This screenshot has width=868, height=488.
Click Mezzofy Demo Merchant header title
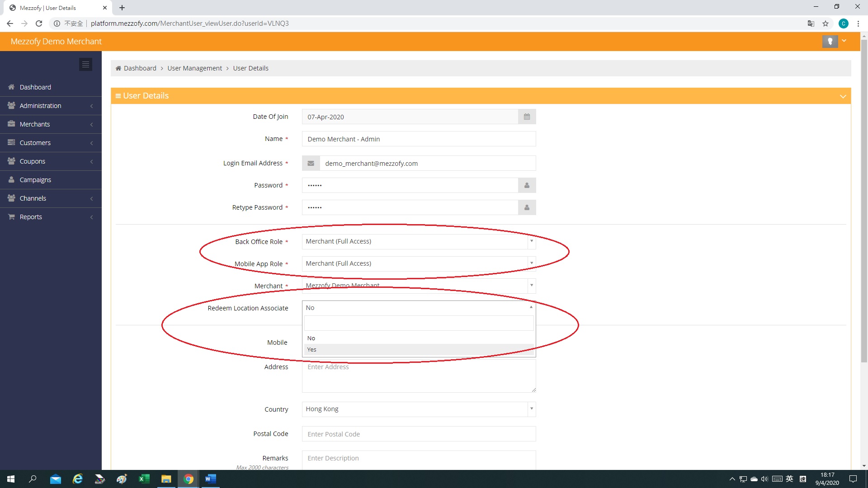56,41
